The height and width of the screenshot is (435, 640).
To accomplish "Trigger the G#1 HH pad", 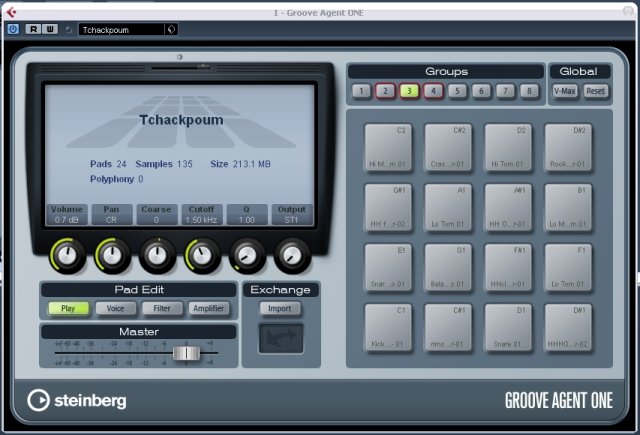I will click(x=388, y=208).
